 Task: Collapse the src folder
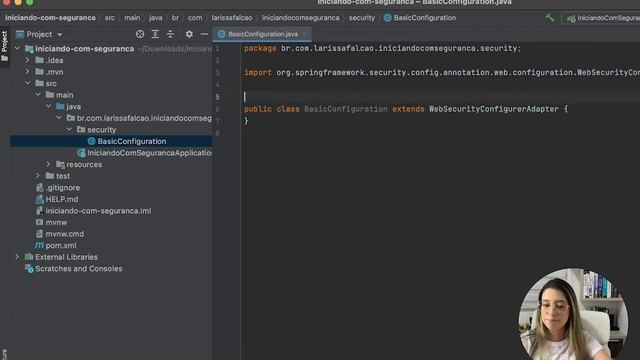[x=27, y=83]
